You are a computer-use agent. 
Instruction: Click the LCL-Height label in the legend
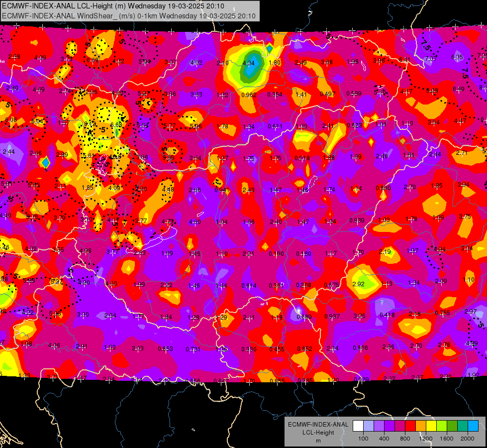pos(318,433)
